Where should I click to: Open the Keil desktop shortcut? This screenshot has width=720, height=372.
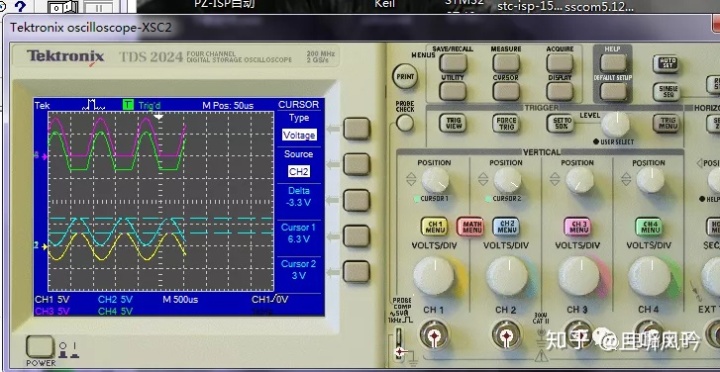pyautogui.click(x=384, y=4)
